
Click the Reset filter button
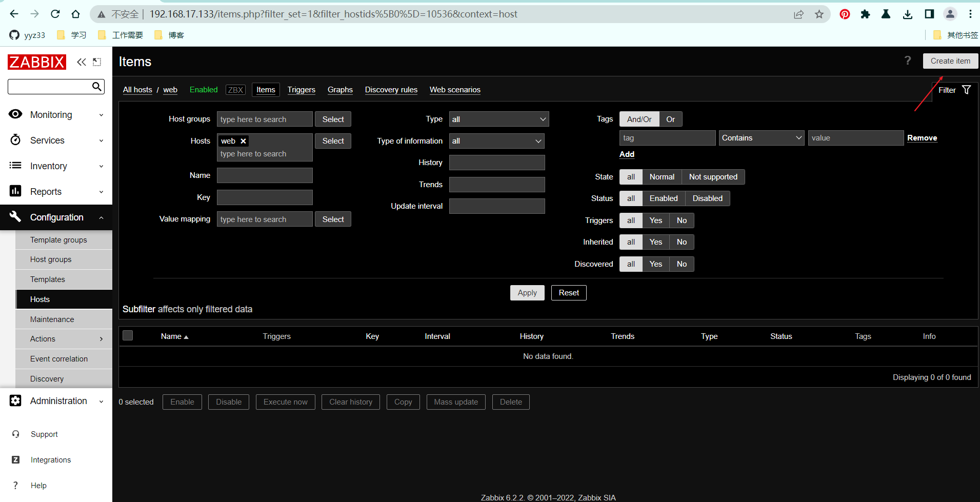[x=569, y=293]
